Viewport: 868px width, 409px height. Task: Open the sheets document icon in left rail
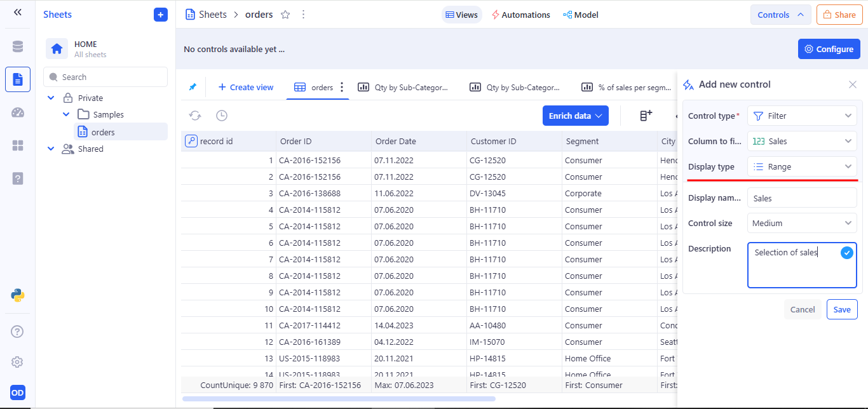17,79
